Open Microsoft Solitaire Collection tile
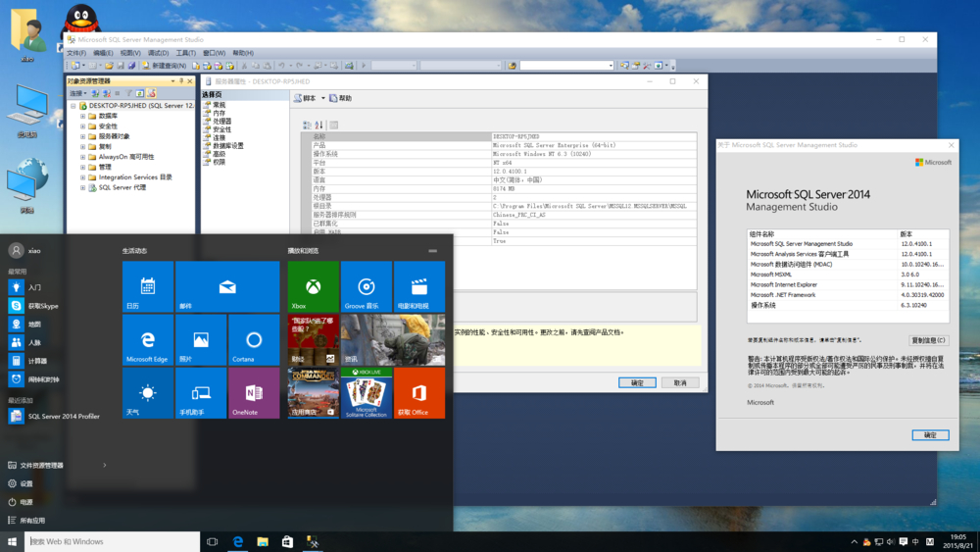980x552 pixels. pyautogui.click(x=367, y=393)
